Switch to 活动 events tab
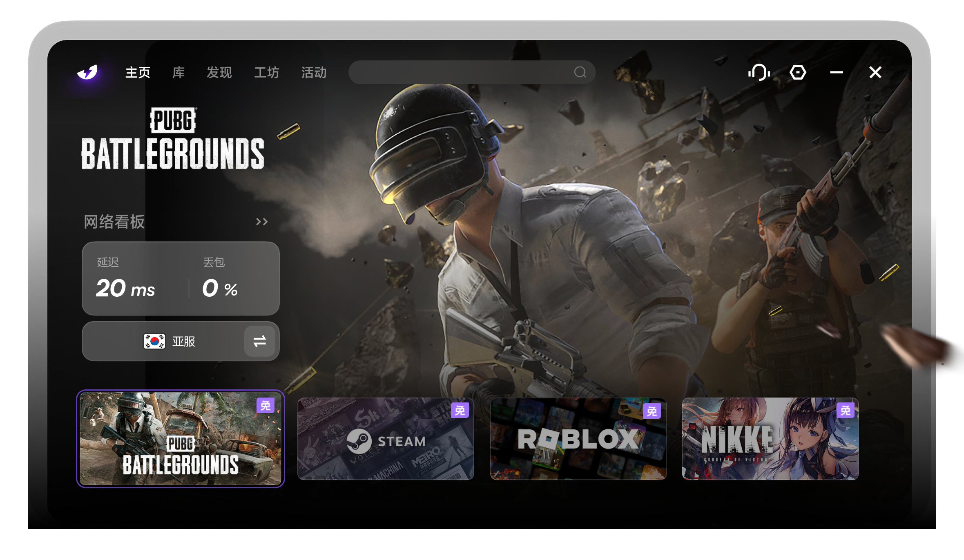Viewport: 964px width, 560px height. pyautogui.click(x=314, y=73)
